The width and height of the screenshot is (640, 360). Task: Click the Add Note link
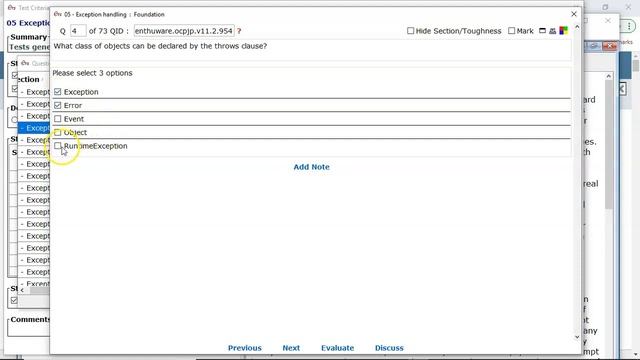coord(311,167)
